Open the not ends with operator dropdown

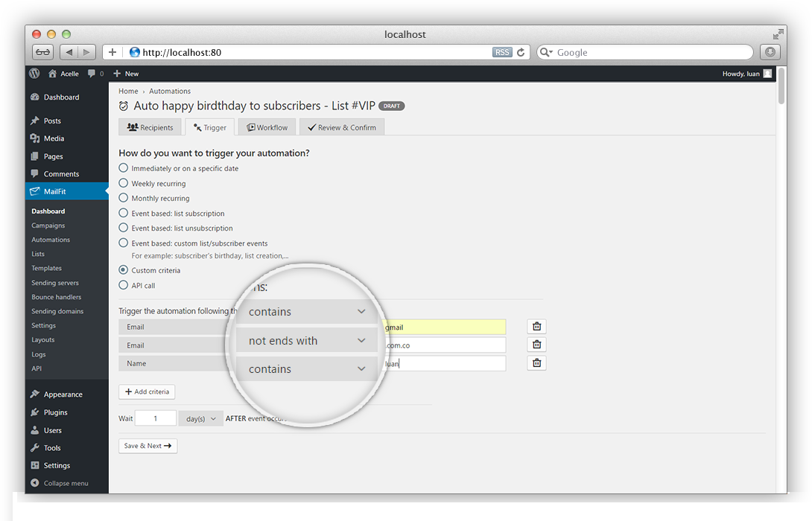pyautogui.click(x=307, y=340)
